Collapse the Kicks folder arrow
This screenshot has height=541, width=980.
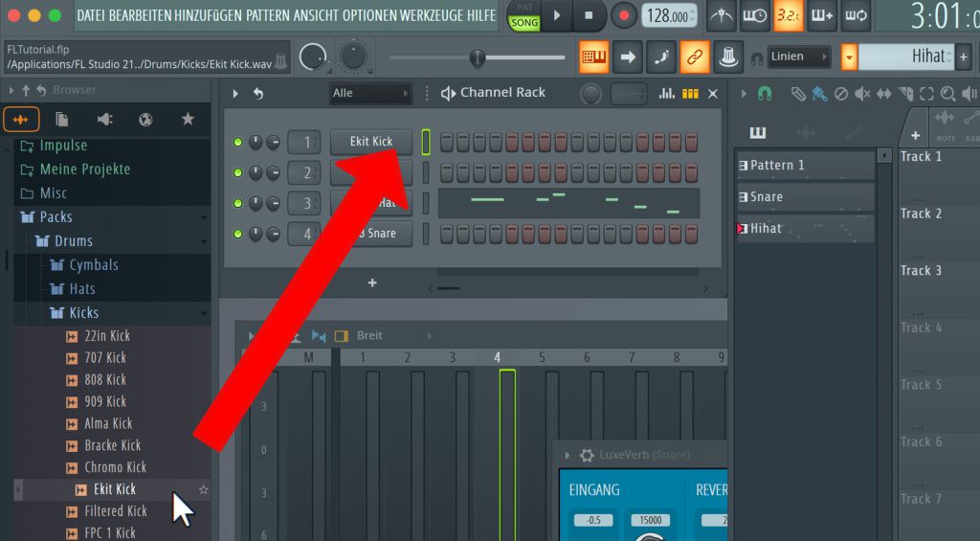(204, 313)
